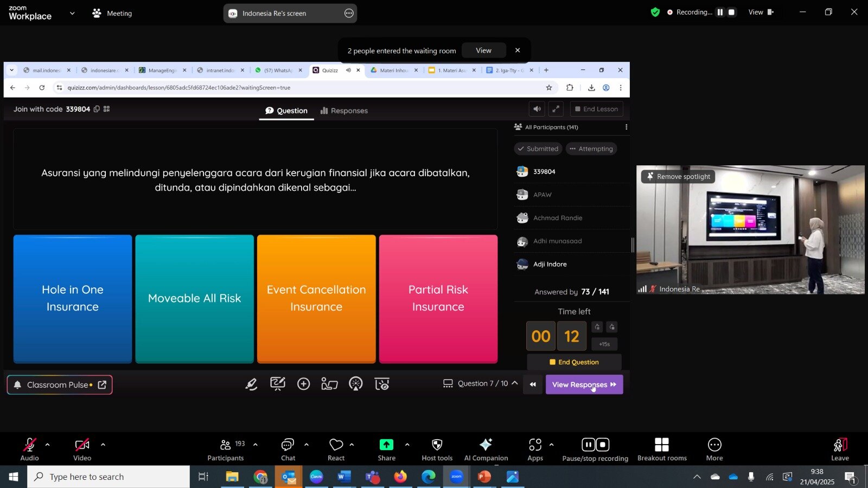Unmute Zoom audio
This screenshot has width=868, height=488.
[x=29, y=450]
